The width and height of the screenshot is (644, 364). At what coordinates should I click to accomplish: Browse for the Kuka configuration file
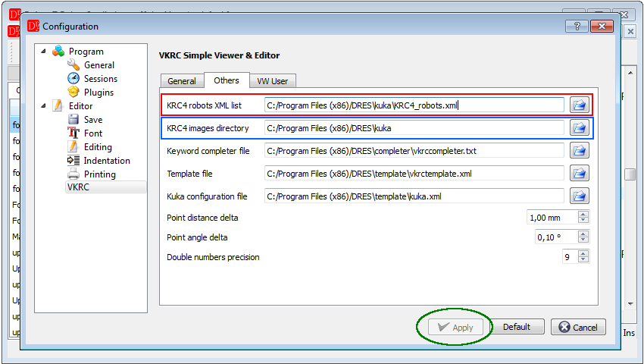[579, 196]
